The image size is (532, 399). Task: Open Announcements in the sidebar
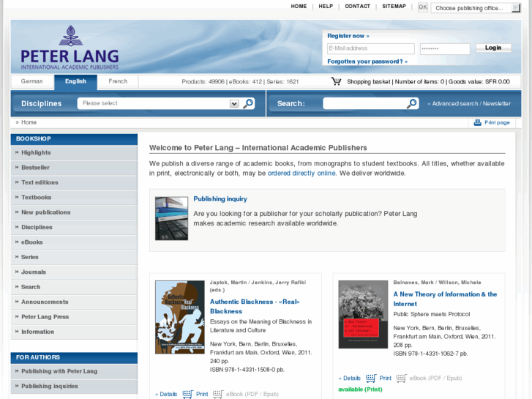click(74, 302)
